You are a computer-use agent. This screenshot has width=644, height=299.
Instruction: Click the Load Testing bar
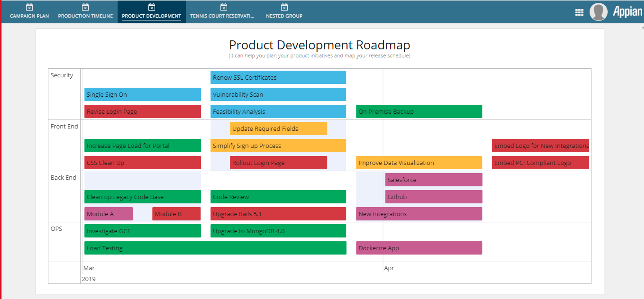pyautogui.click(x=215, y=248)
